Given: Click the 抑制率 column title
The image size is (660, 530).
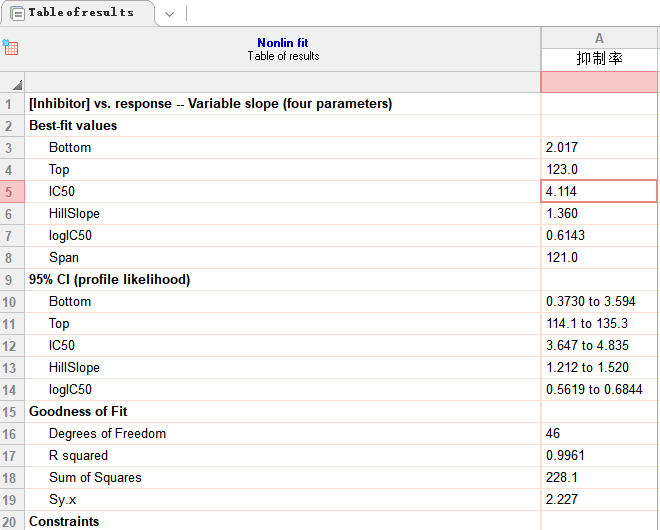Looking at the screenshot, I should (599, 59).
